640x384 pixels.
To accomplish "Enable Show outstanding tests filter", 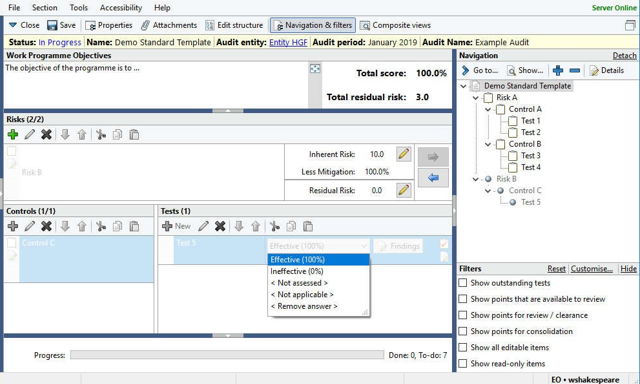I will point(462,283).
